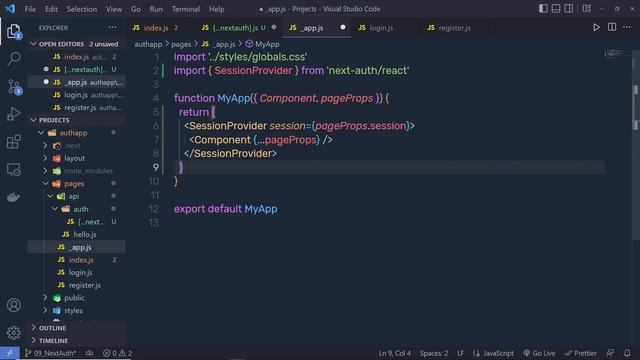
Task: Open the Run and Debug view
Action: tap(14, 114)
